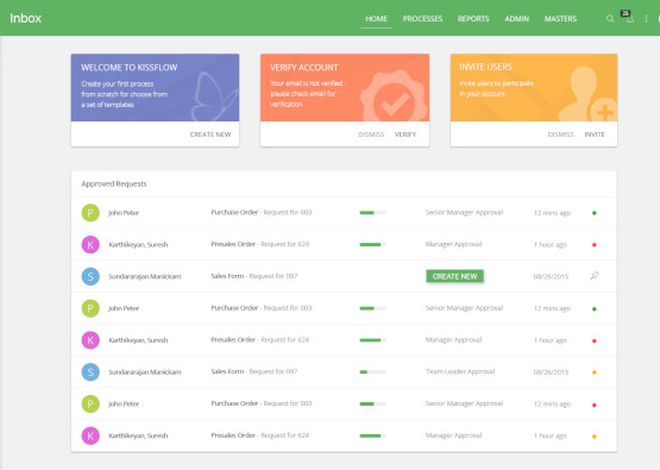Click the checkmark badge graphic on Verify Account card
This screenshot has width=660, height=470.
(x=394, y=98)
